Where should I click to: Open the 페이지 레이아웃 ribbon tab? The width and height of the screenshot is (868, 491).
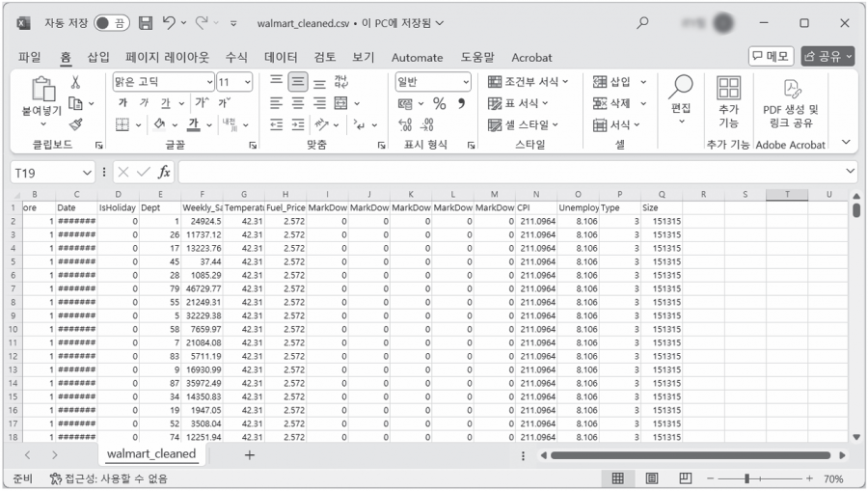(167, 57)
